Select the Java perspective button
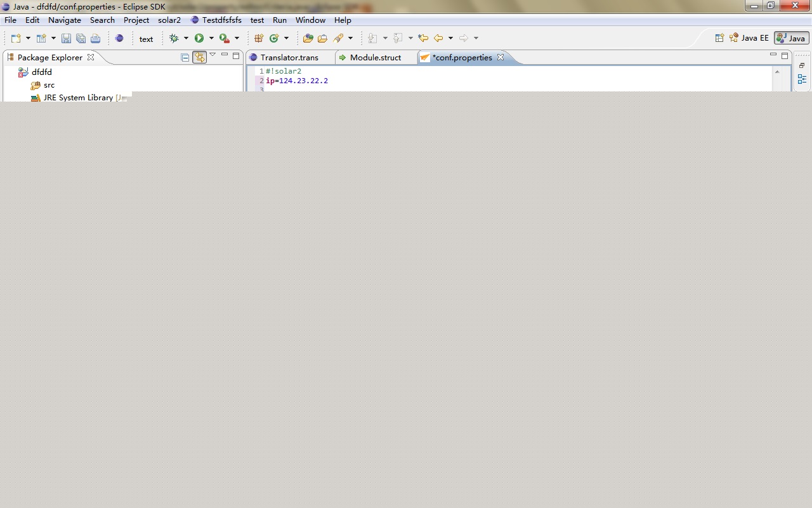Viewport: 812px width, 508px height. [x=791, y=38]
